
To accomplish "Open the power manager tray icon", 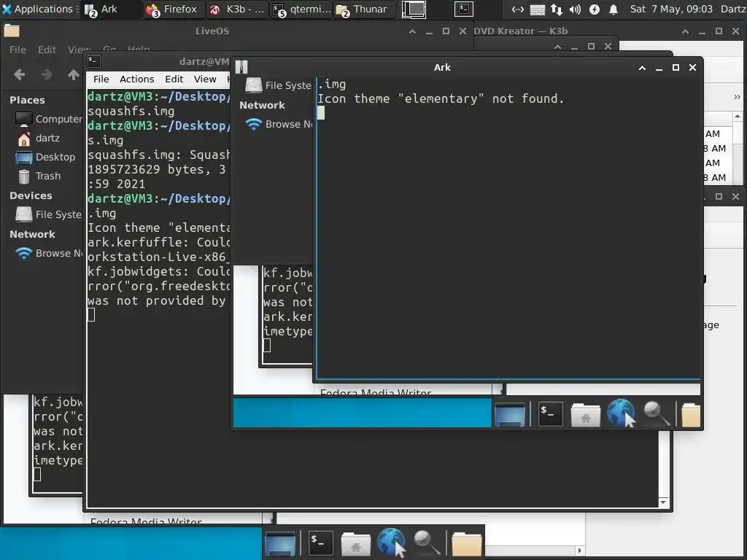I will [x=594, y=9].
